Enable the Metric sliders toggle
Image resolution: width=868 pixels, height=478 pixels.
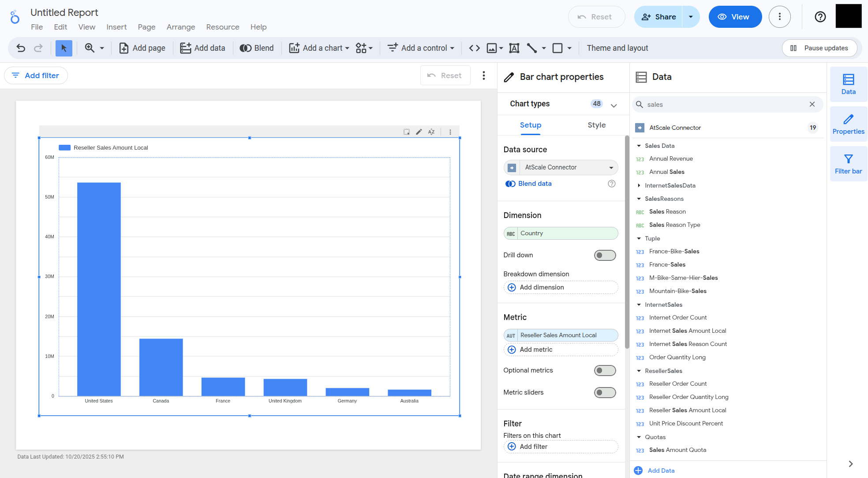point(605,392)
